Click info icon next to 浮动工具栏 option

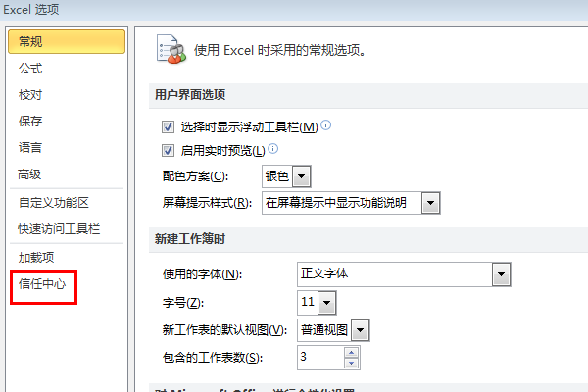point(326,124)
